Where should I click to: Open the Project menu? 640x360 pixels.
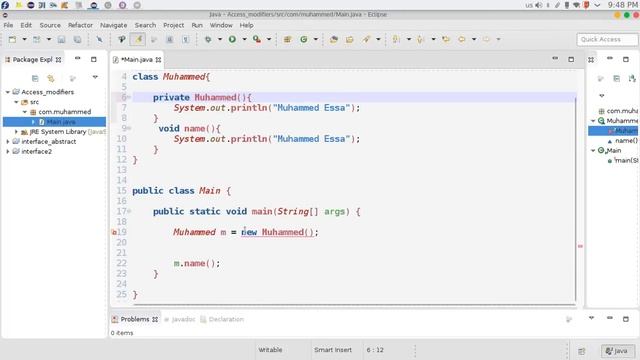pyautogui.click(x=173, y=25)
